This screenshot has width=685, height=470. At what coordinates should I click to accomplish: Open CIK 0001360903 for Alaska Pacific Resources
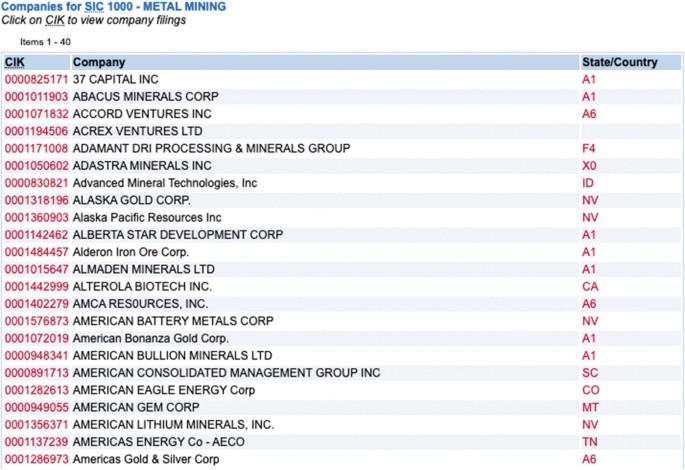click(x=36, y=218)
